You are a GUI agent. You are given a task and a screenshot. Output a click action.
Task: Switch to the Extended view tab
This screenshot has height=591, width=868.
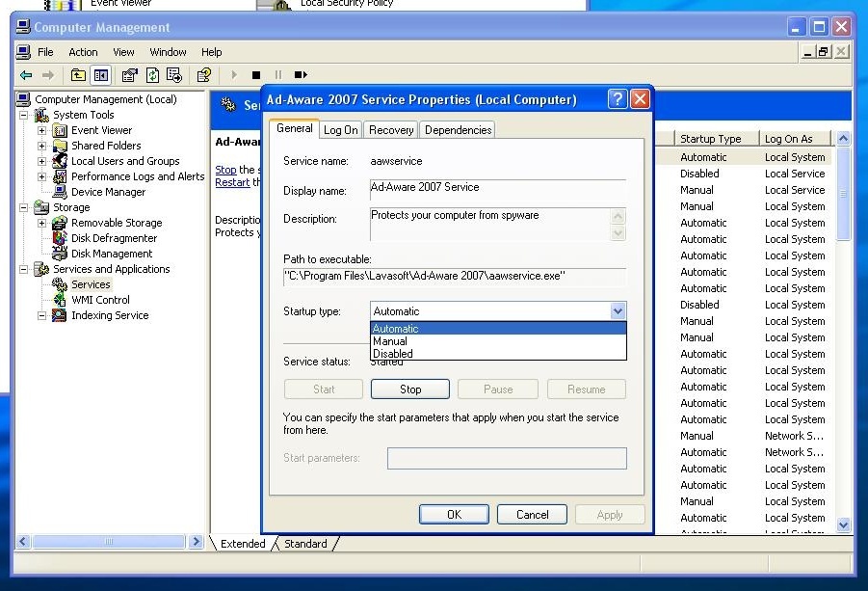(243, 544)
